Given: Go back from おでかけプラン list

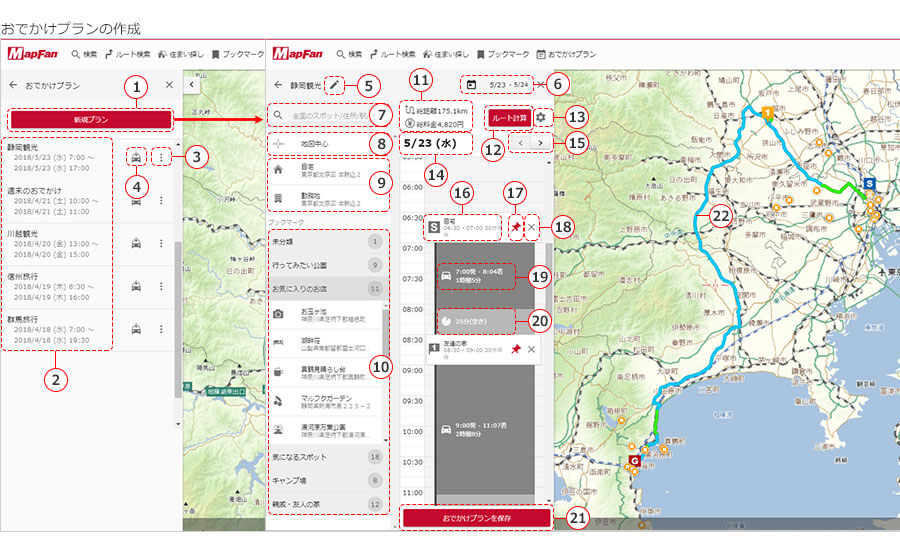Looking at the screenshot, I should pyautogui.click(x=13, y=85).
